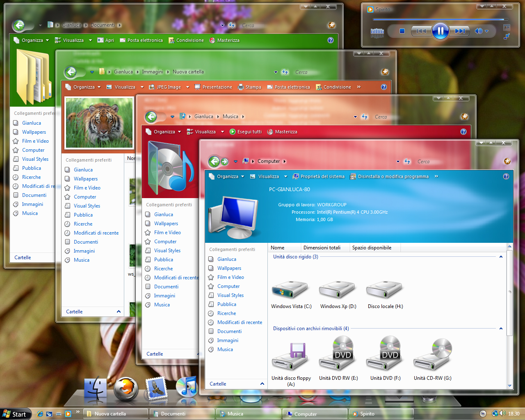
Task: Click Stampa in the Nuova cartella toolbar
Action: (x=249, y=87)
